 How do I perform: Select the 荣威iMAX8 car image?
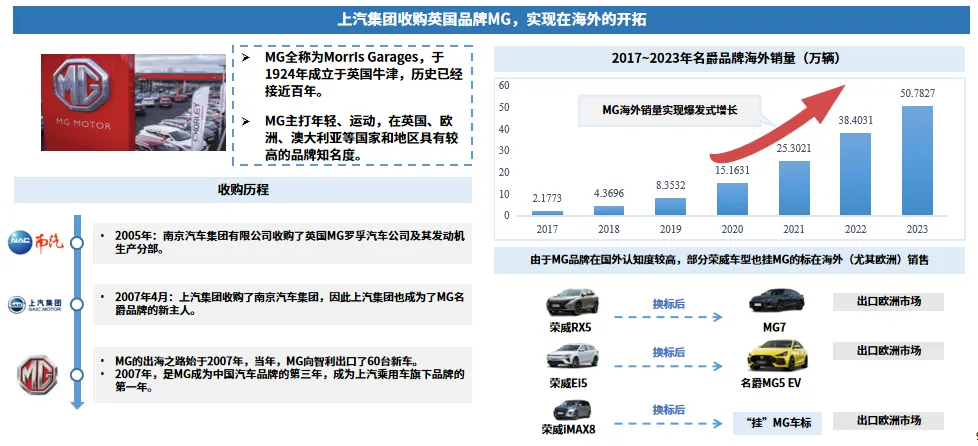(572, 410)
